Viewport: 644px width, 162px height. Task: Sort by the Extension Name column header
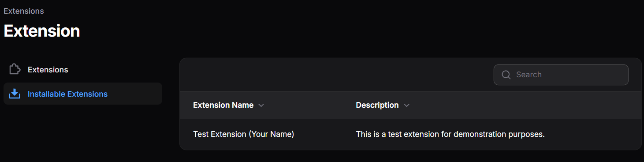pos(223,105)
